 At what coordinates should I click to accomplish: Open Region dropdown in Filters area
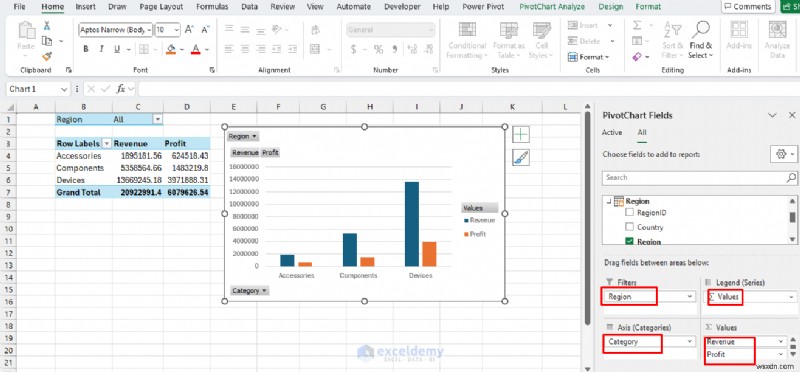[x=690, y=296]
